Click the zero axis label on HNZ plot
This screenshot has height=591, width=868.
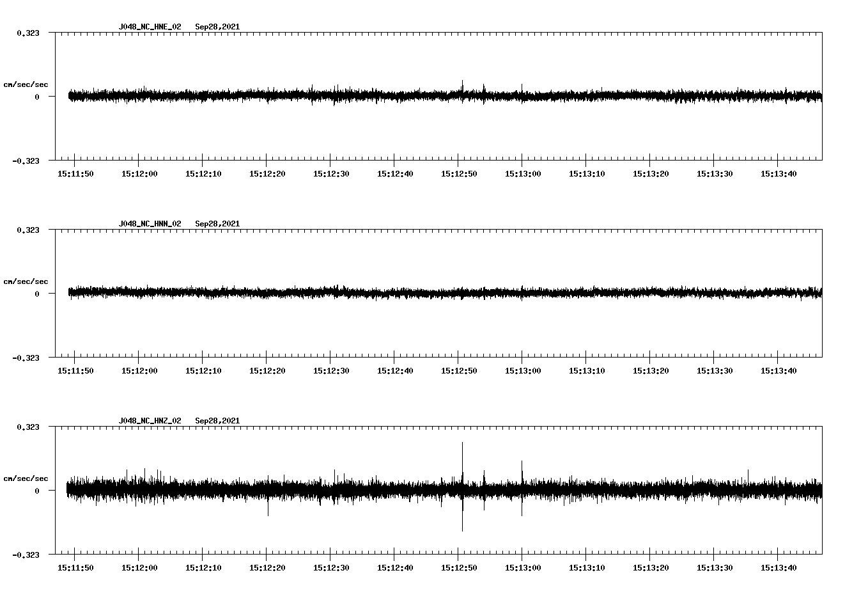[37, 491]
